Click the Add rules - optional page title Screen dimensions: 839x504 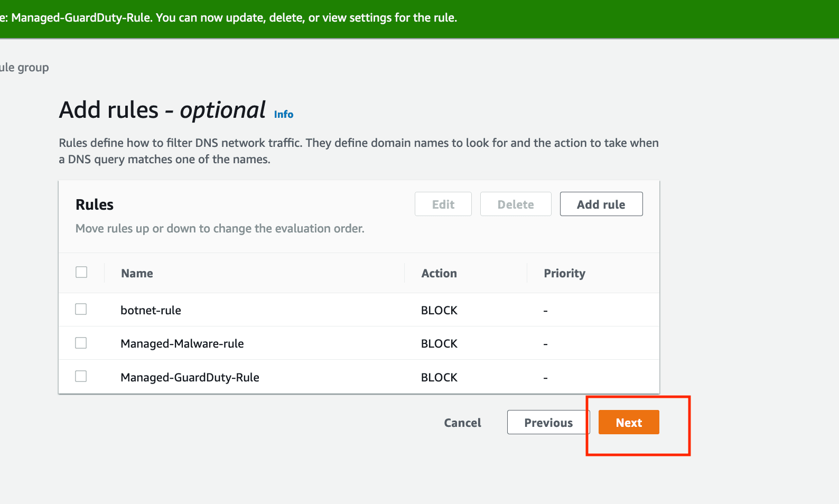(162, 110)
